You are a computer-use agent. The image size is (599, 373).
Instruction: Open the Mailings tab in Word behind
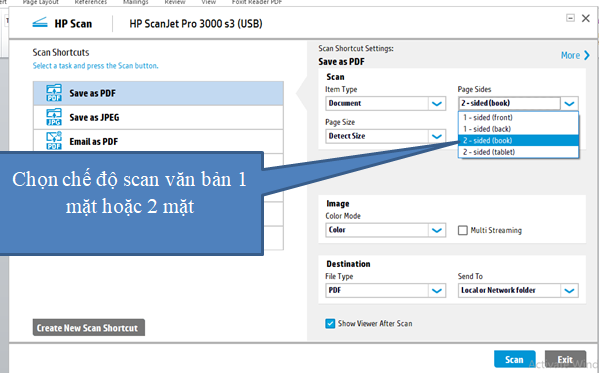[x=136, y=2]
